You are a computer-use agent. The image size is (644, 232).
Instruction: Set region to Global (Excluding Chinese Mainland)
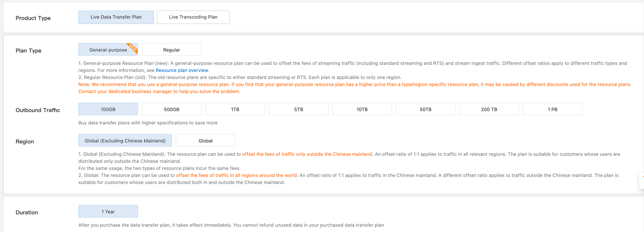click(x=125, y=140)
